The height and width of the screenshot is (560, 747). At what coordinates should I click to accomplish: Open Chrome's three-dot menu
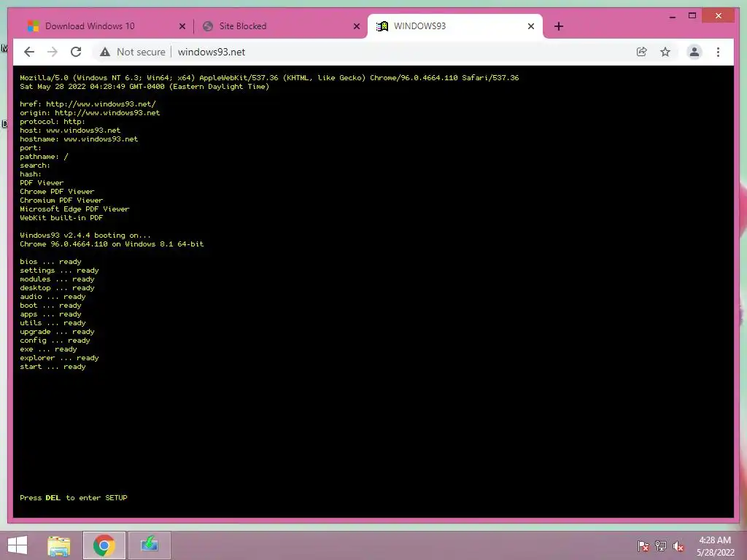point(718,52)
